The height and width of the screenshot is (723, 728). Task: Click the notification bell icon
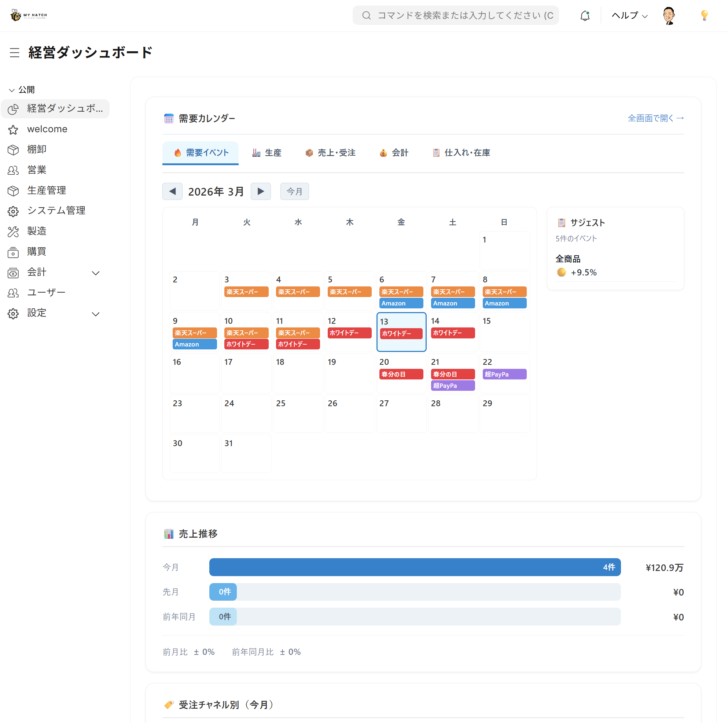(x=584, y=15)
